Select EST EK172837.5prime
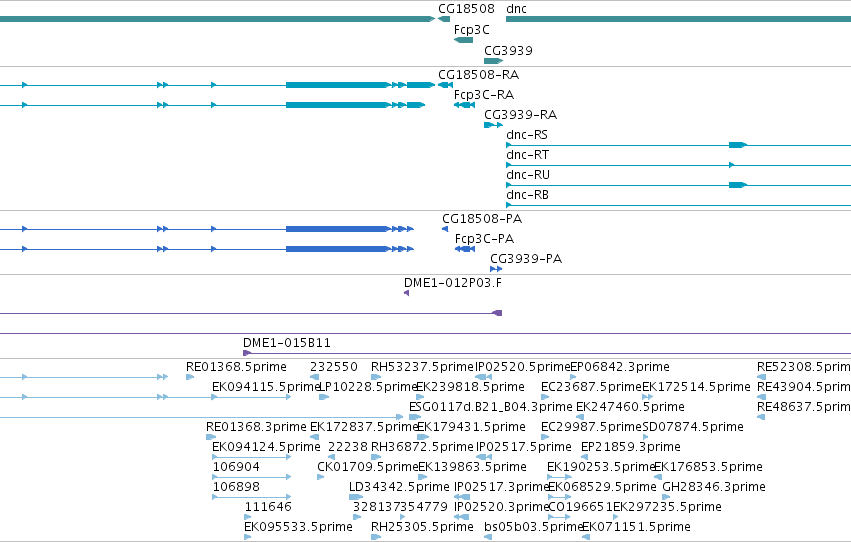Image resolution: width=851 pixels, height=542 pixels. click(364, 428)
